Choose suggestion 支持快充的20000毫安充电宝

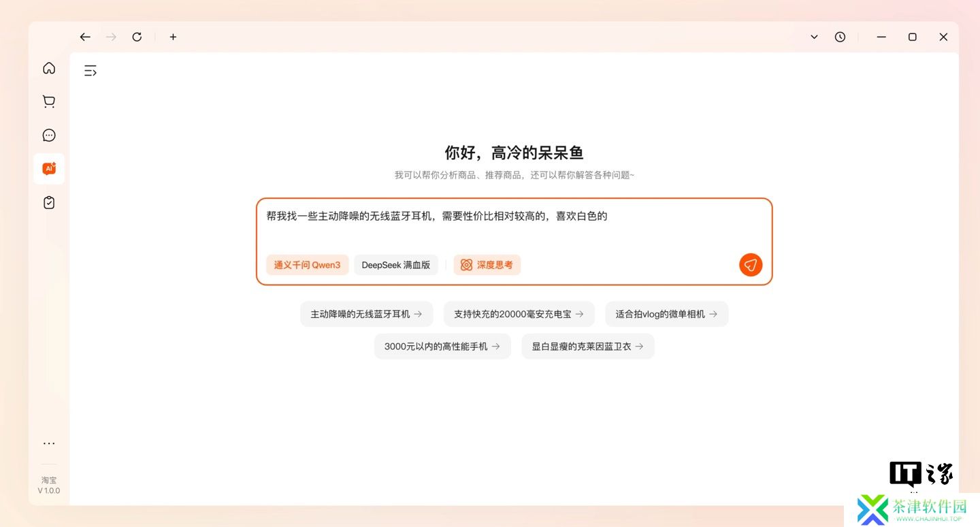[x=519, y=314]
